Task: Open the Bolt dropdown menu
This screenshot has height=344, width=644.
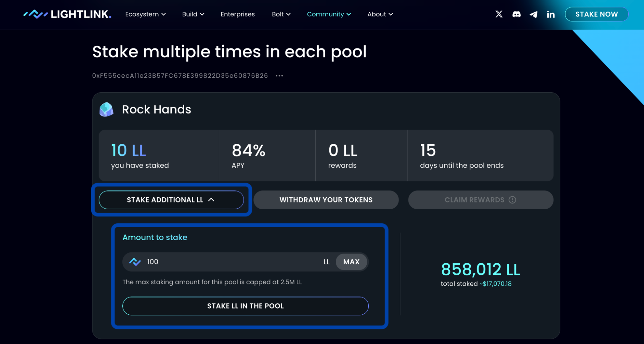Action: point(281,14)
